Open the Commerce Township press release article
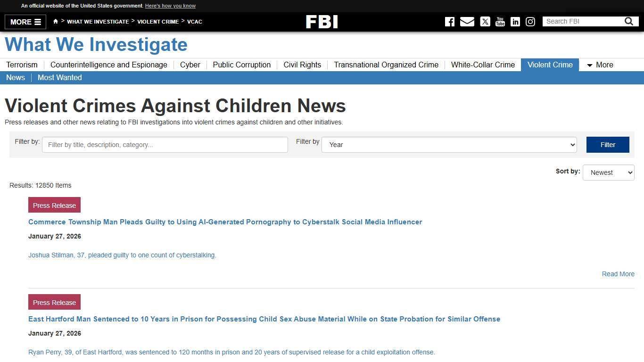The image size is (644, 362). 225,222
